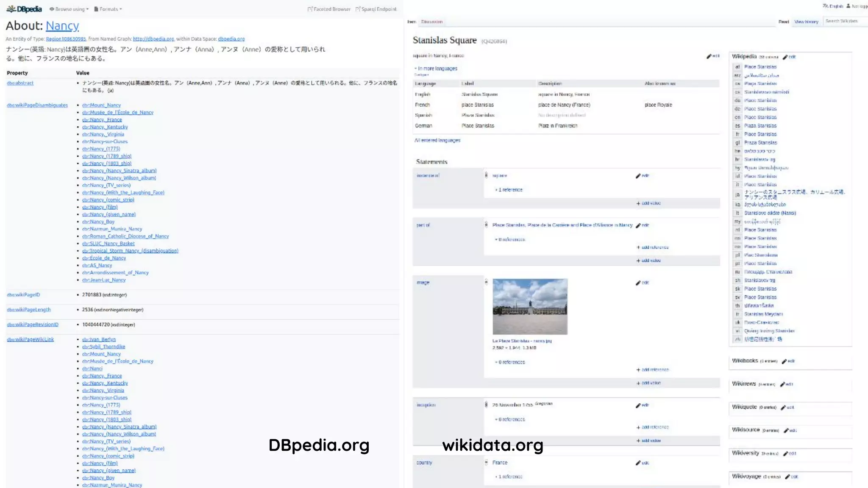The image size is (868, 488).
Task: Click plus add value under image
Action: pyautogui.click(x=648, y=383)
